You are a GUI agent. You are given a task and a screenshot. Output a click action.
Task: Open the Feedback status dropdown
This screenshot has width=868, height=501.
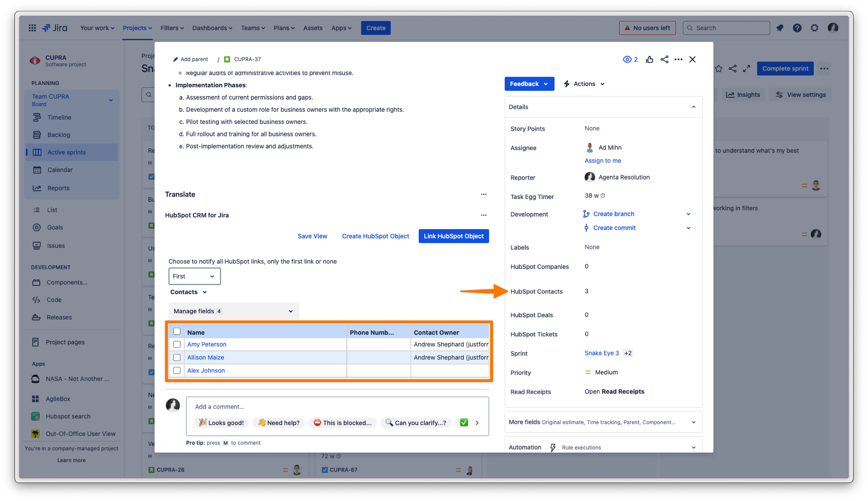pyautogui.click(x=529, y=84)
